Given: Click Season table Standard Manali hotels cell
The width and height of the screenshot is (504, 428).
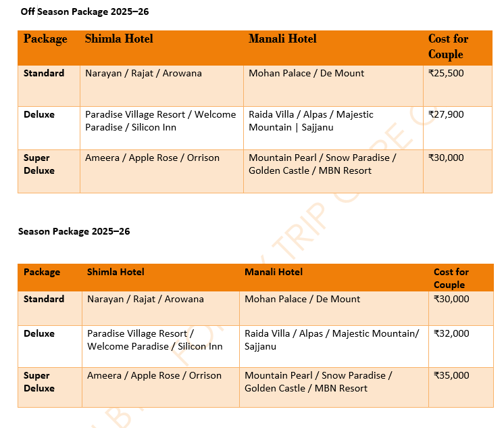Looking at the screenshot, I should point(302,299).
